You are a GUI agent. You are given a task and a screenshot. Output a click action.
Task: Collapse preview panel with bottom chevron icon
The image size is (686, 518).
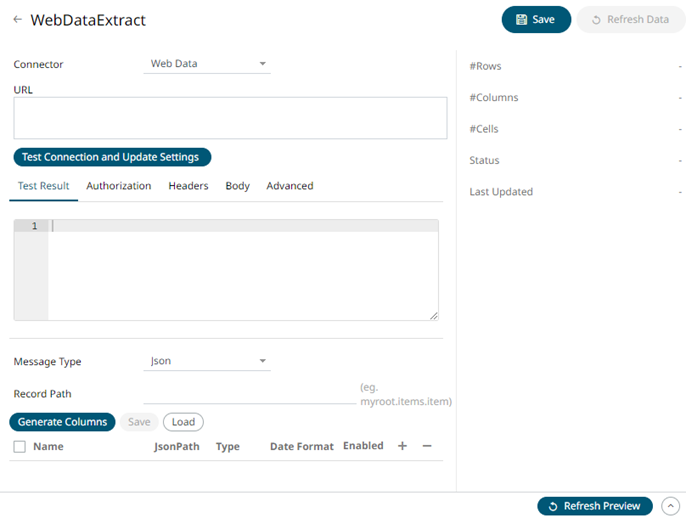coord(670,506)
